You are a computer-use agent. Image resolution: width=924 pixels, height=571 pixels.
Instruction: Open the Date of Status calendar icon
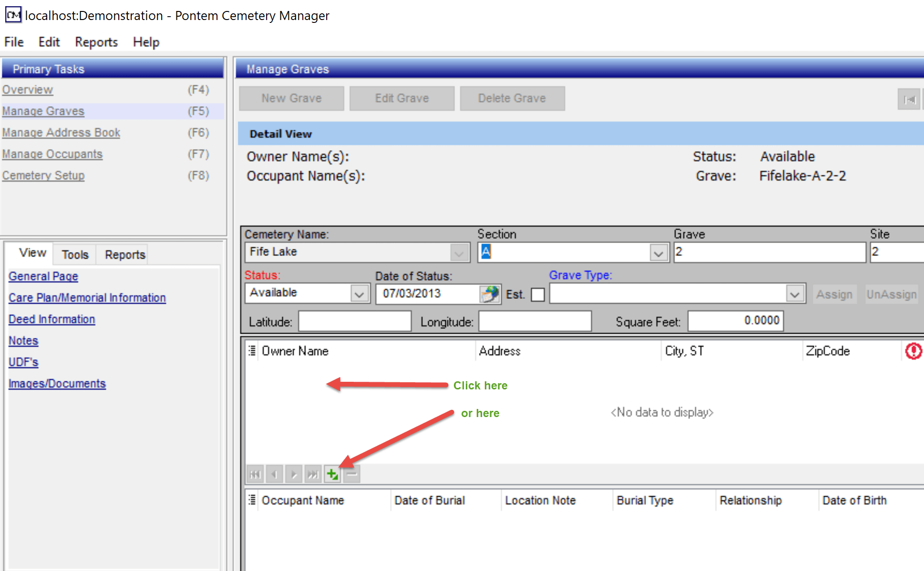coord(490,294)
